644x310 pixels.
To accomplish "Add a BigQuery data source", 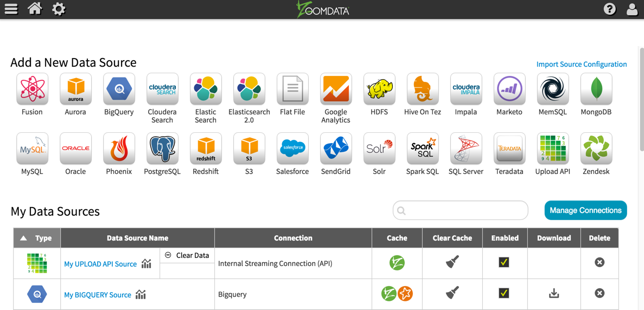I will [x=119, y=89].
